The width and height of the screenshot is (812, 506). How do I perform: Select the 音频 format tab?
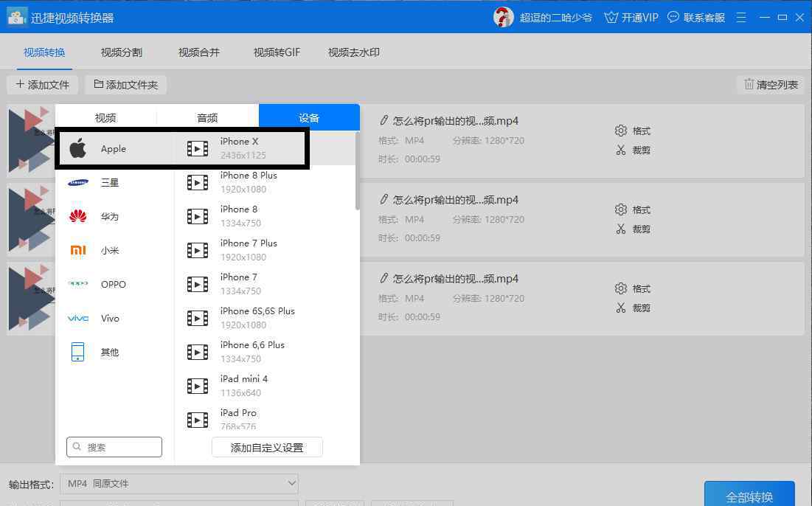tap(207, 117)
